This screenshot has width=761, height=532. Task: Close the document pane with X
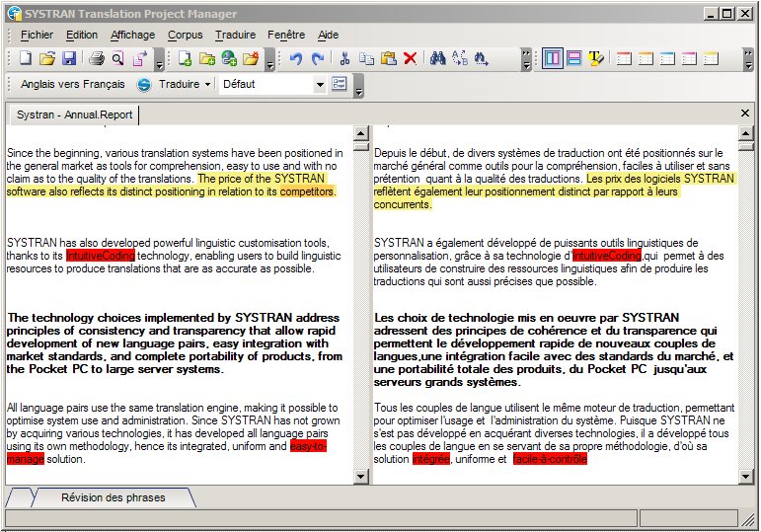(745, 114)
